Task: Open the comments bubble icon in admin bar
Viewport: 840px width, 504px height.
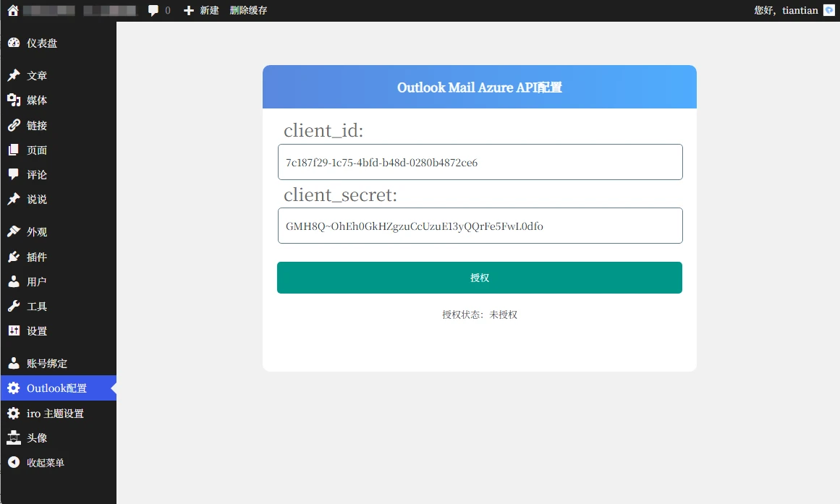Action: [153, 10]
